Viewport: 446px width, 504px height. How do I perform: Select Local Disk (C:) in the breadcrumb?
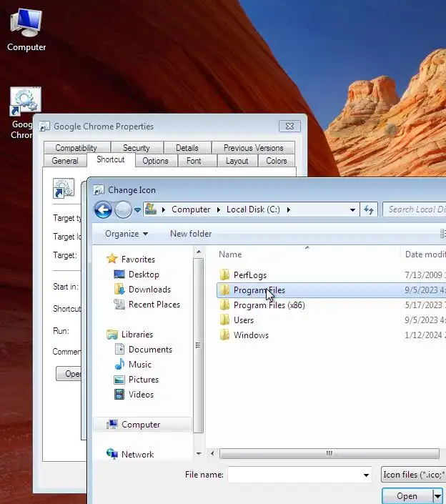point(253,209)
